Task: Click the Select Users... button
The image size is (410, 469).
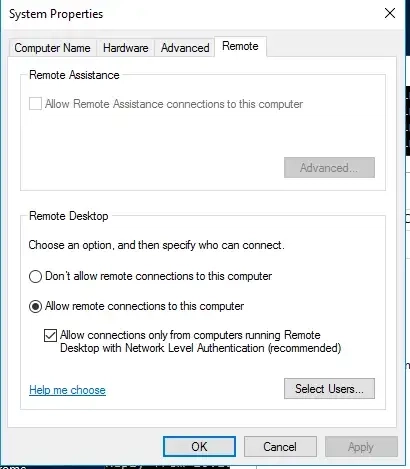Action: point(329,389)
